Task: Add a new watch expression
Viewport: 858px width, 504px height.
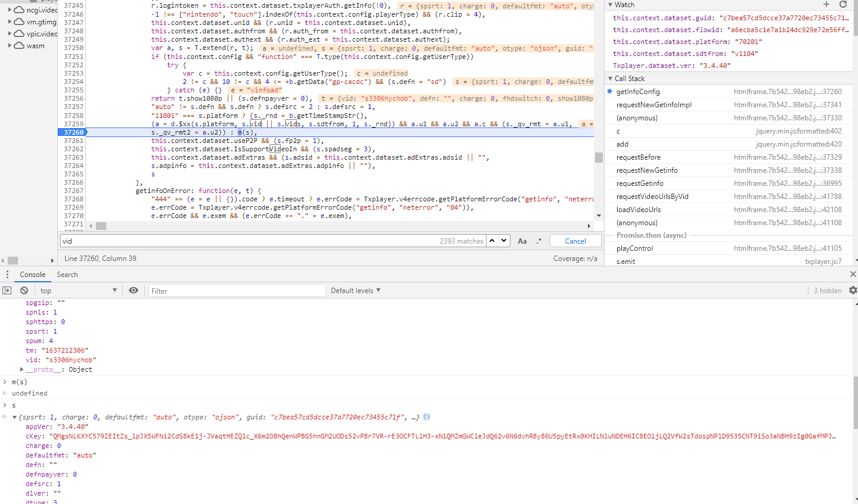Action: click(826, 4)
